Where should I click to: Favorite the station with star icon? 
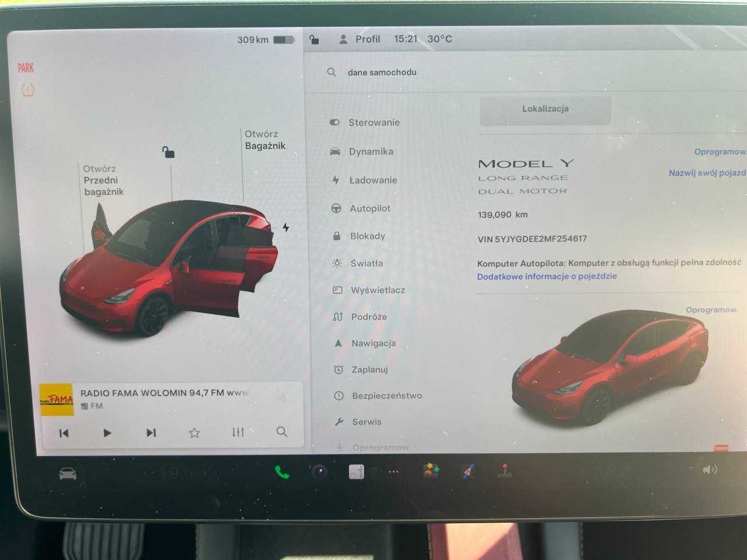[x=194, y=432]
